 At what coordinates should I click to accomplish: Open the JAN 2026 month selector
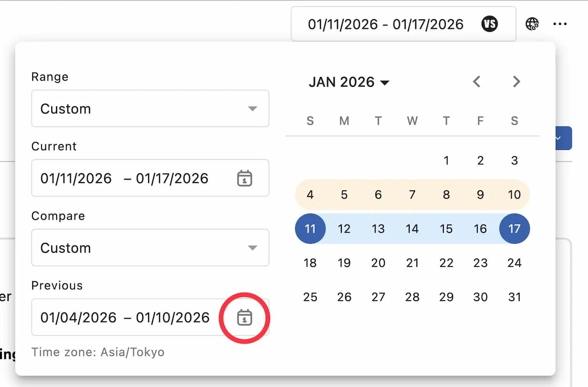(349, 82)
